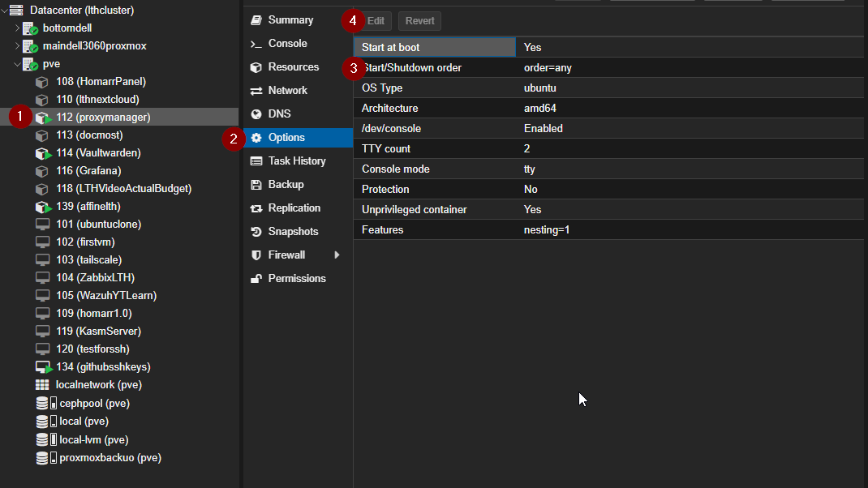Viewport: 868px width, 488px height.
Task: Expand the bottomdell node
Action: click(16, 28)
